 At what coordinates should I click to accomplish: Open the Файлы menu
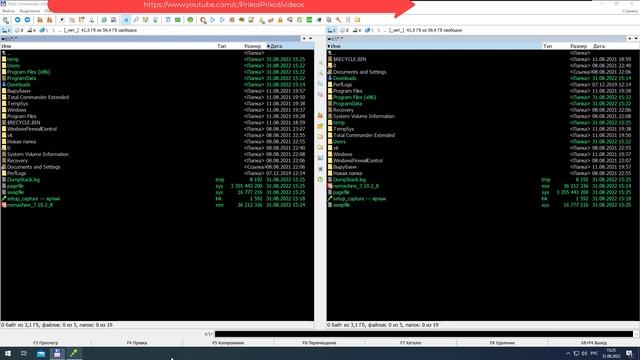click(9, 11)
